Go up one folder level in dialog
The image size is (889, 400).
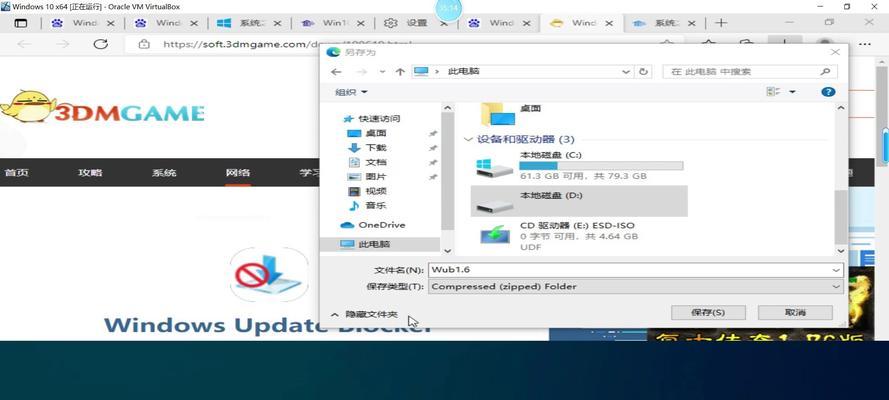tap(400, 72)
